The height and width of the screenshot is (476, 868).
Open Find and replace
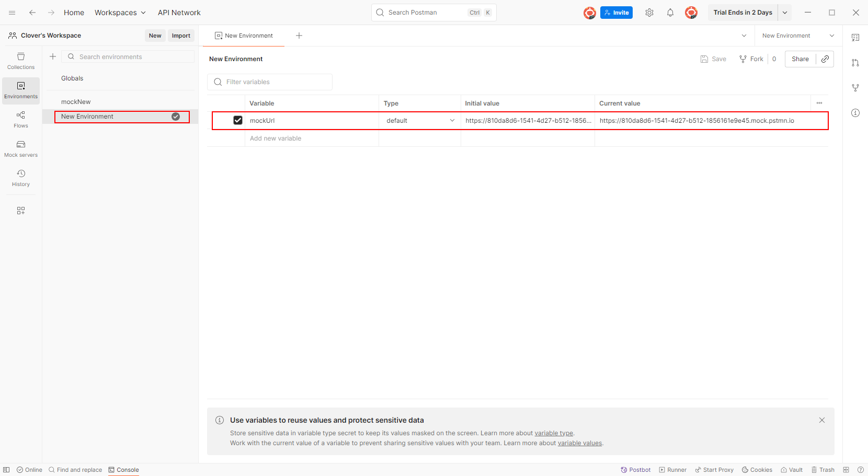pos(75,470)
